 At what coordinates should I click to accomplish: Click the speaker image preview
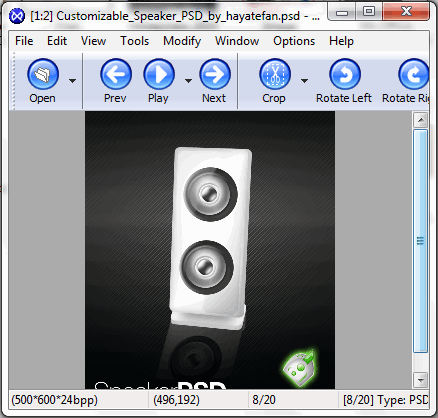(210, 250)
